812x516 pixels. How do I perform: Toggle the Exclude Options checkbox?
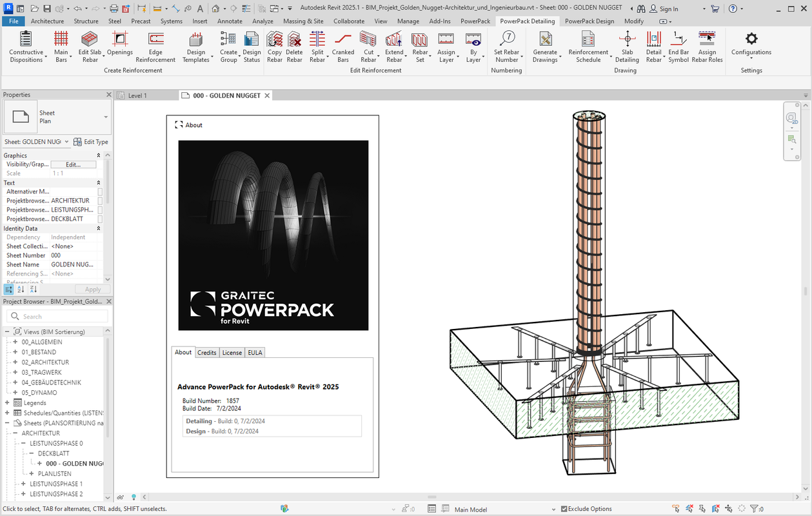(564, 509)
